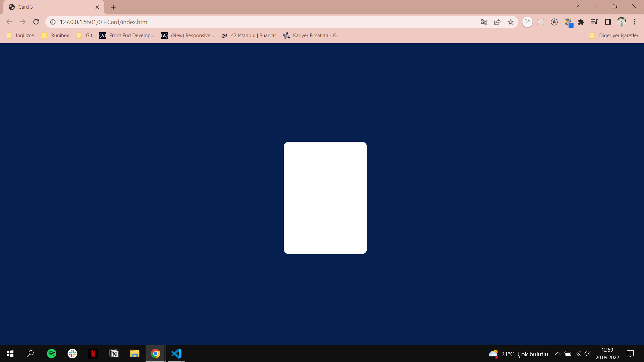The height and width of the screenshot is (362, 644).
Task: Open the Google Arts & Culture extension
Action: point(569,22)
